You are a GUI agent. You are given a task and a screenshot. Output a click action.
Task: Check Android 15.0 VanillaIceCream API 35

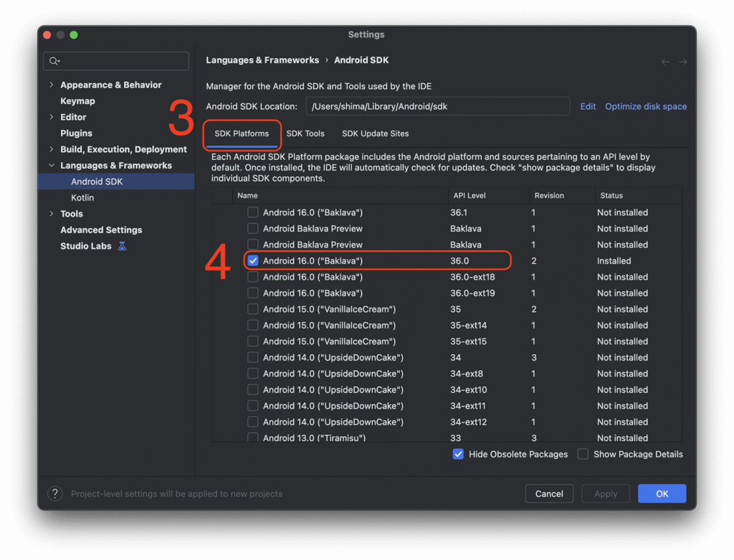tap(253, 309)
